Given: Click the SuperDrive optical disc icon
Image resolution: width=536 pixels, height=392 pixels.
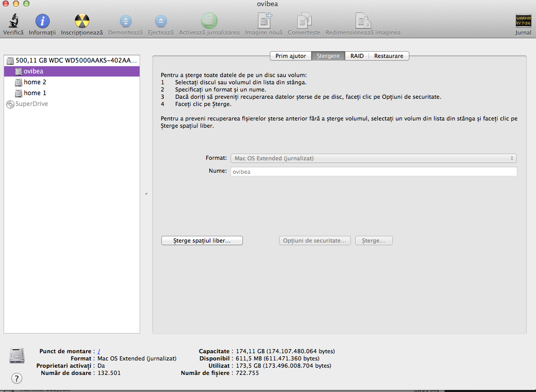Looking at the screenshot, I should pos(10,104).
